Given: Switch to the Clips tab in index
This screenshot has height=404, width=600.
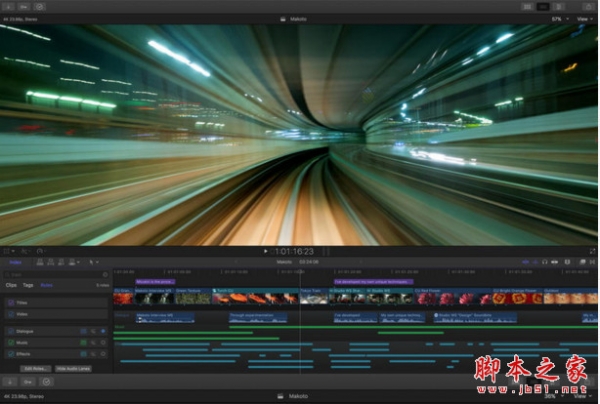Looking at the screenshot, I should (11, 285).
